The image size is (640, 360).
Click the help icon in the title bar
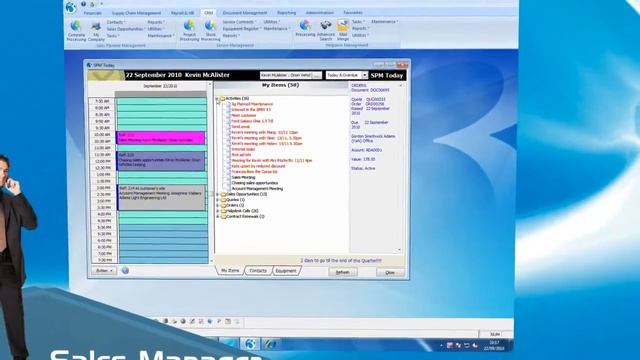pyautogui.click(x=83, y=4)
